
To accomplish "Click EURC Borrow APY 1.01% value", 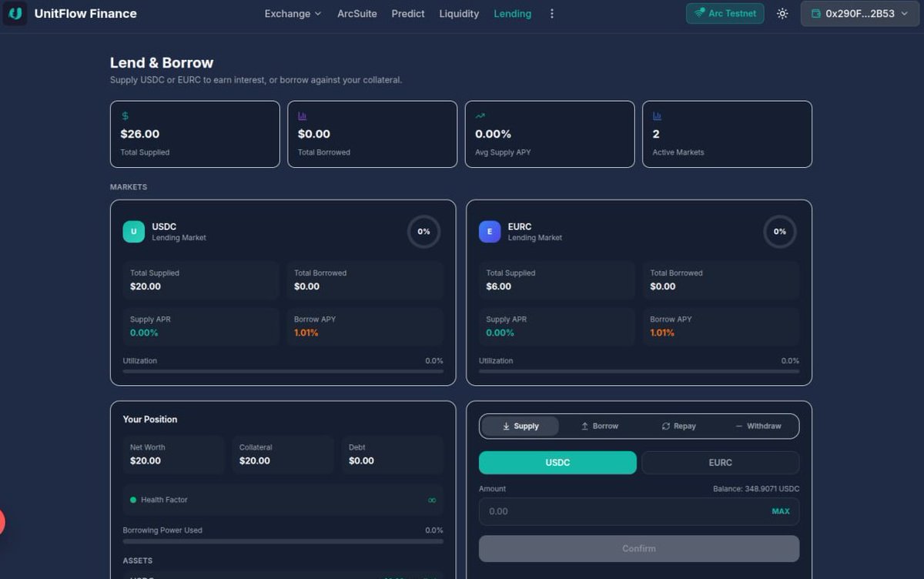I will pos(662,333).
